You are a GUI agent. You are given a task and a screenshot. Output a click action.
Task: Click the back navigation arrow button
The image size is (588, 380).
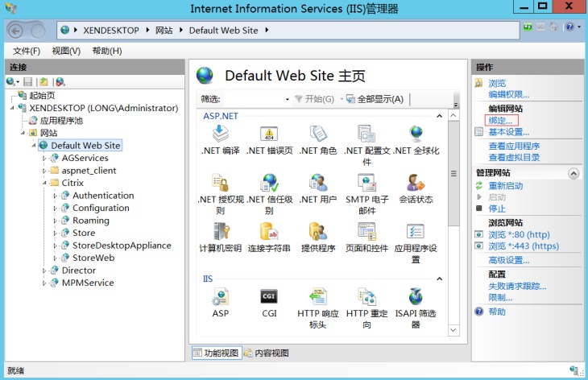click(x=16, y=31)
